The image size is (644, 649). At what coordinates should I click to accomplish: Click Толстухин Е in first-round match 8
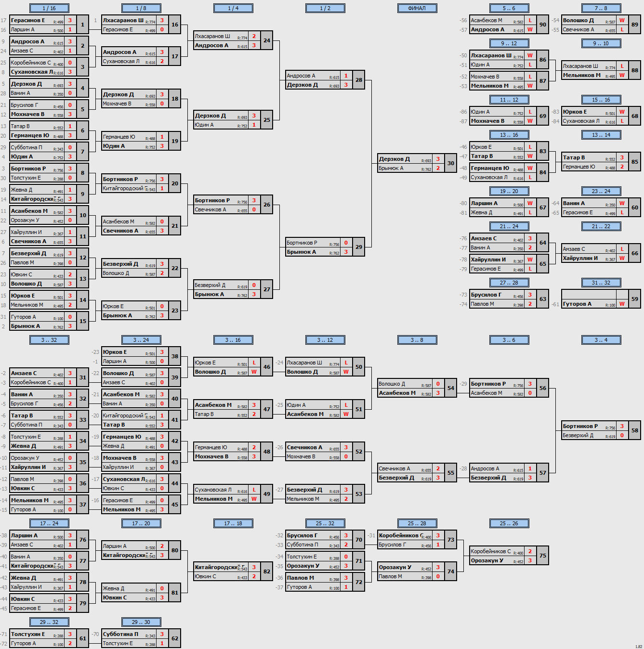pyautogui.click(x=26, y=178)
